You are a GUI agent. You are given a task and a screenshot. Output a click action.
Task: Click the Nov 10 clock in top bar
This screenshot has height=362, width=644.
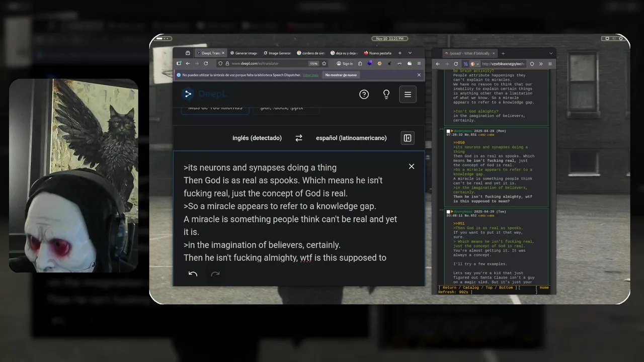click(x=389, y=38)
